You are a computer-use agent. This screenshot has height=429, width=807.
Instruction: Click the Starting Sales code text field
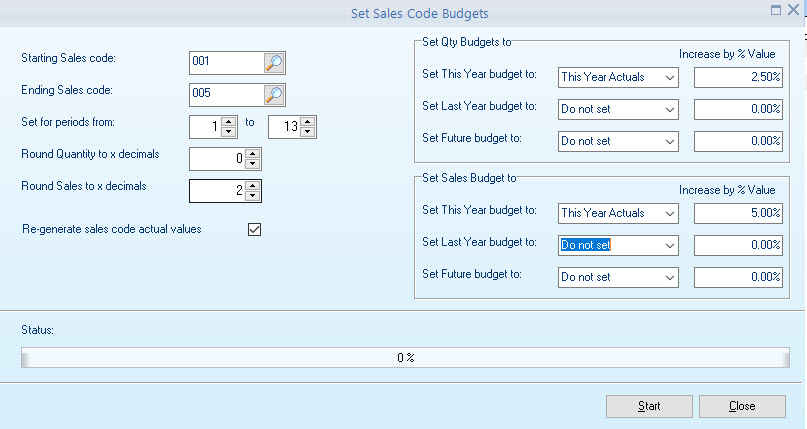coord(226,63)
